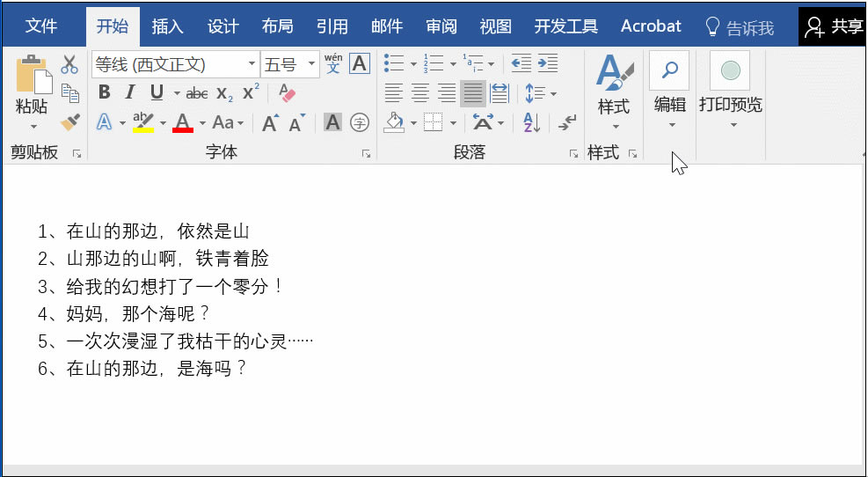The width and height of the screenshot is (868, 477).
Task: Click the enclosed character 字 icon
Action: pyautogui.click(x=360, y=122)
